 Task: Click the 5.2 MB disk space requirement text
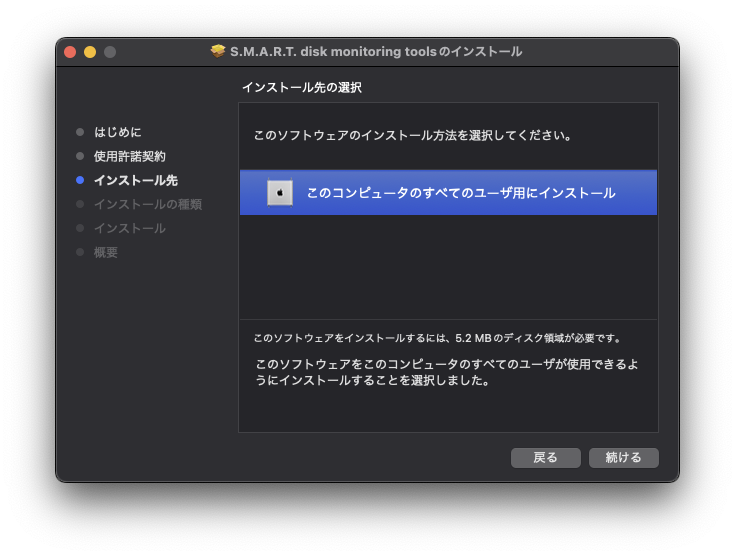point(437,338)
